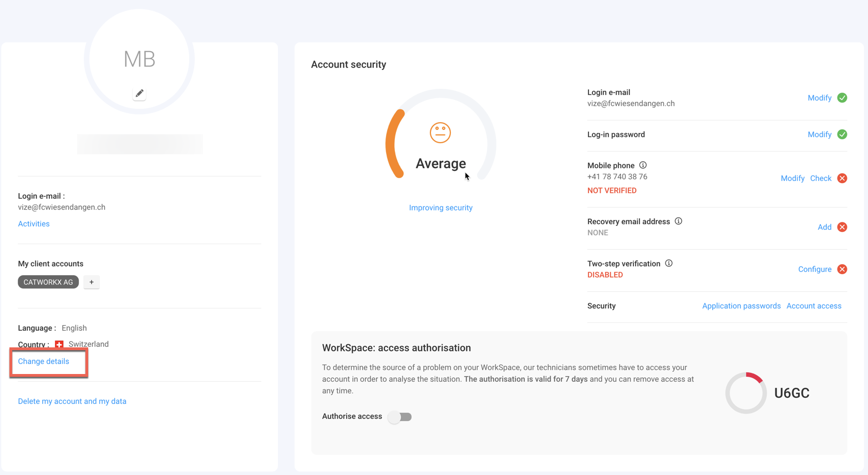Click the Recovery email address info icon

click(x=678, y=221)
